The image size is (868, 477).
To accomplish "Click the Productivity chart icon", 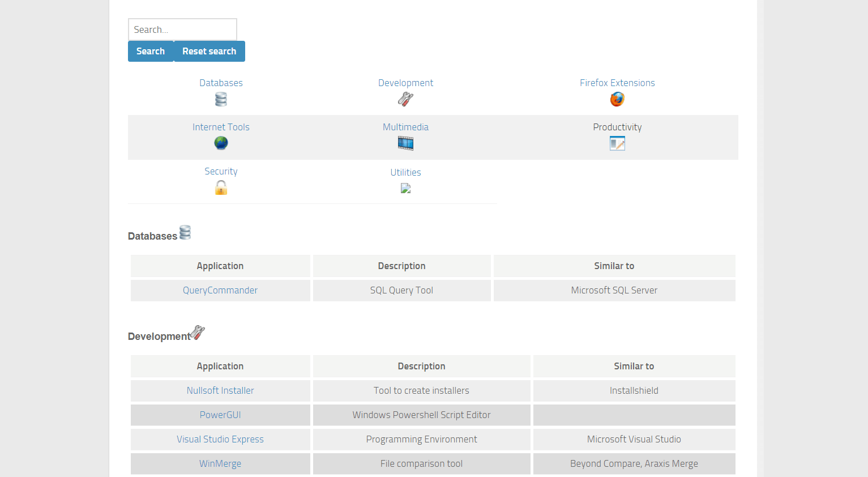I will [x=617, y=143].
